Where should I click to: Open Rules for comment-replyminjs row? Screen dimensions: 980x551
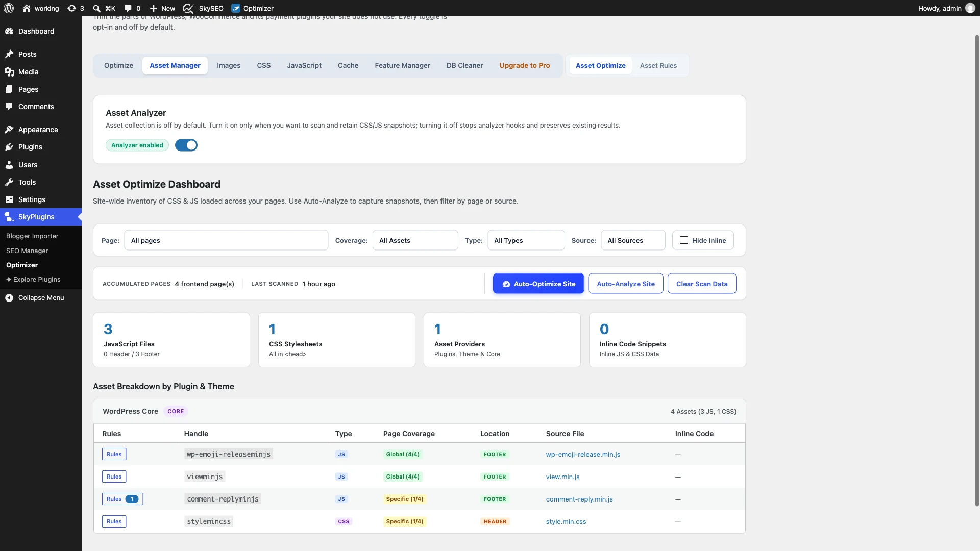pyautogui.click(x=122, y=499)
